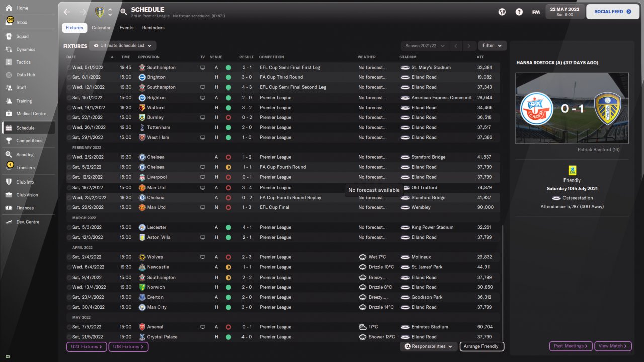Go to the previous season with the left arrow
This screenshot has width=644, height=362.
(x=456, y=46)
